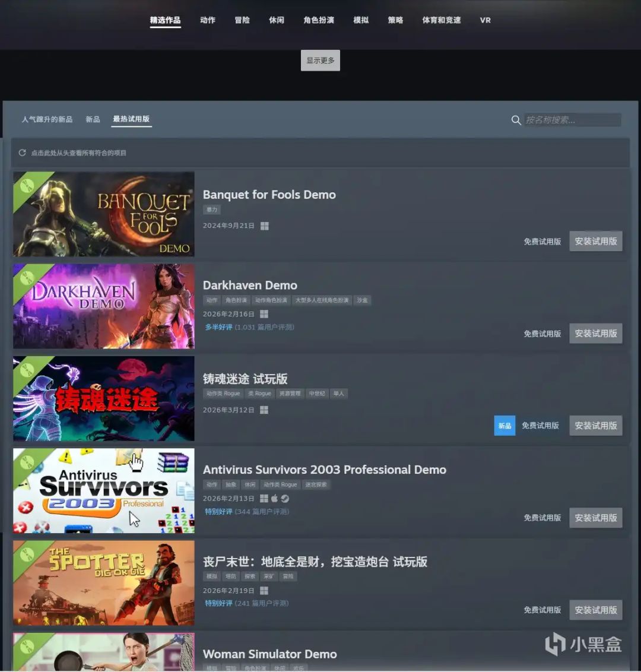This screenshot has width=641, height=672.
Task: Click the Windows icon in the Darkhaven Demo row
Action: (x=264, y=314)
